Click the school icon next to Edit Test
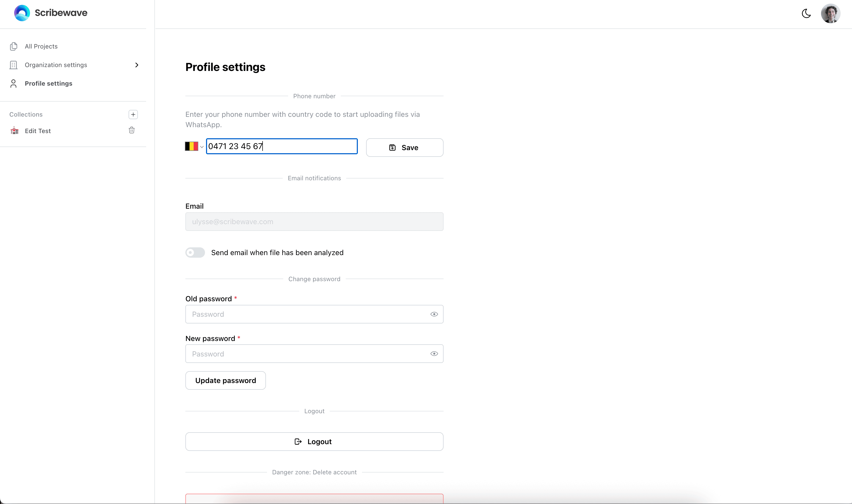The height and width of the screenshot is (504, 852). [14, 131]
